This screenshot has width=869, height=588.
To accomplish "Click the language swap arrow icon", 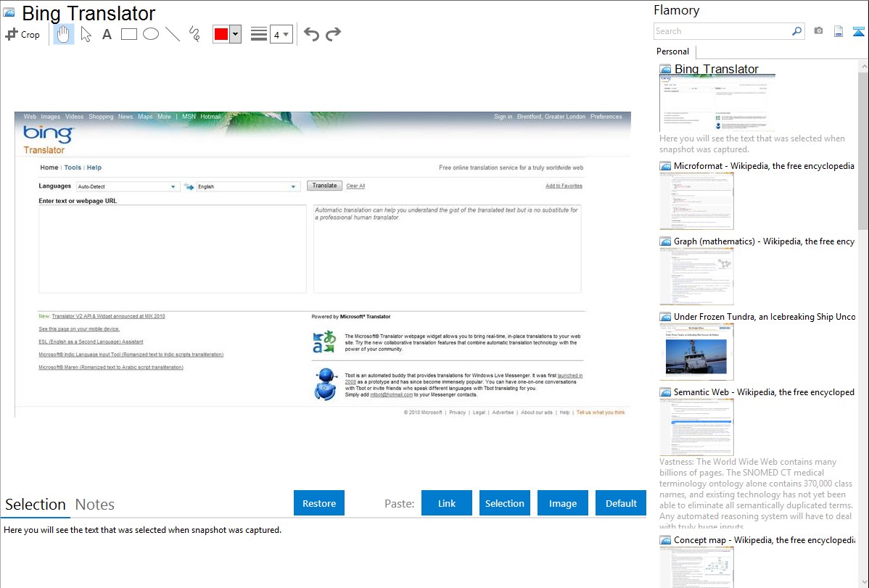I will point(189,187).
